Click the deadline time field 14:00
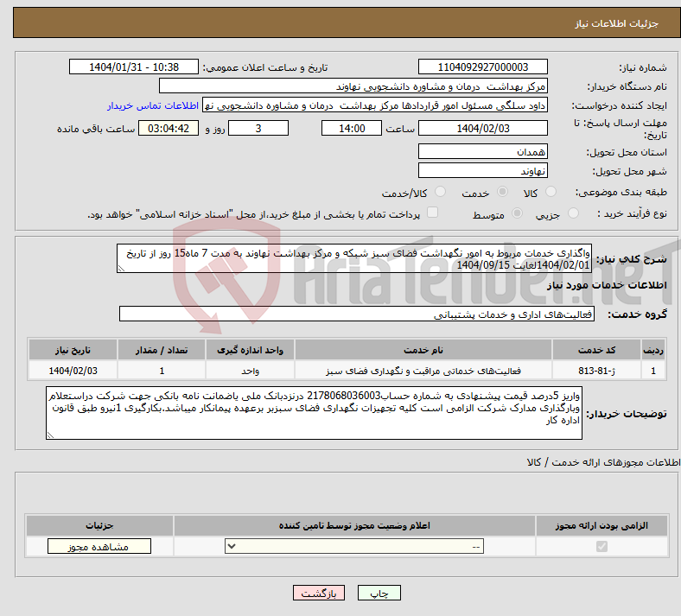681x616 pixels. 352,128
